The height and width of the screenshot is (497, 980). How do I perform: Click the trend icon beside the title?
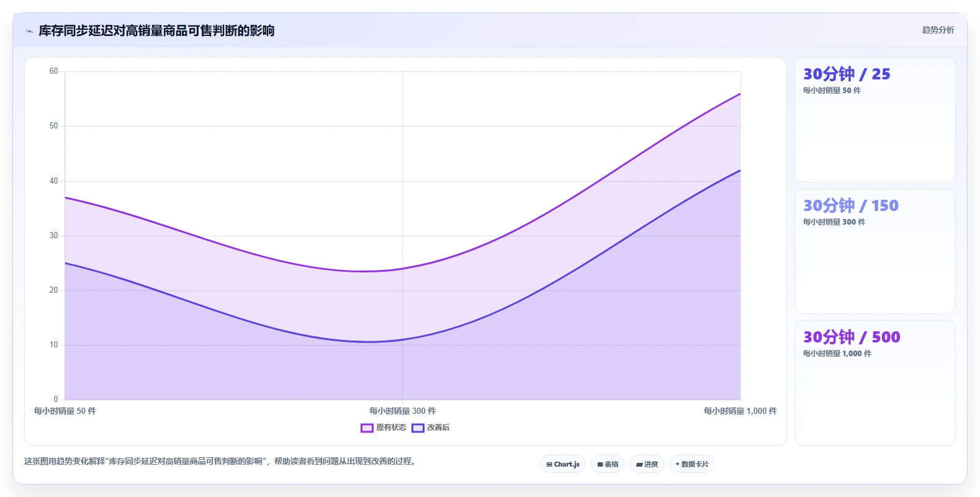click(x=29, y=31)
